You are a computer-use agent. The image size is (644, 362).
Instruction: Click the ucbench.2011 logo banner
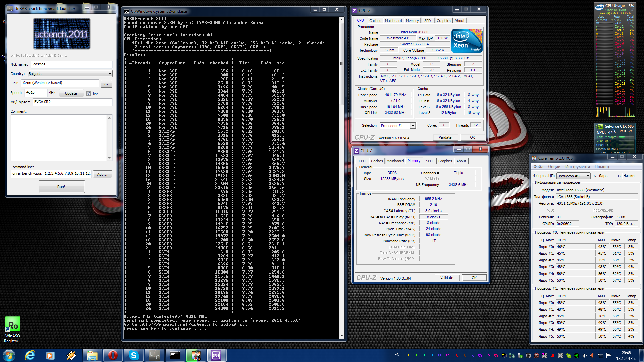[61, 34]
